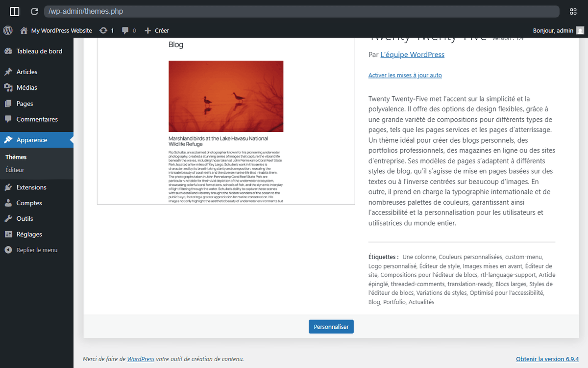Screen dimensions: 588x368
Task: Open the pending updates icon
Action: coord(103,30)
